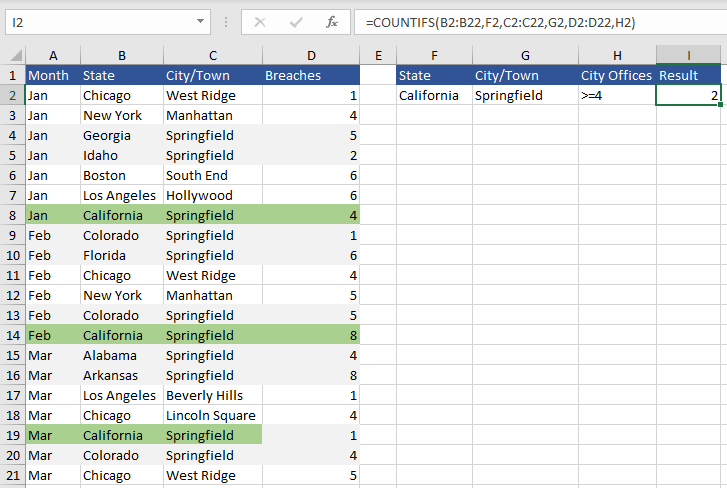Select column D header

click(311, 56)
